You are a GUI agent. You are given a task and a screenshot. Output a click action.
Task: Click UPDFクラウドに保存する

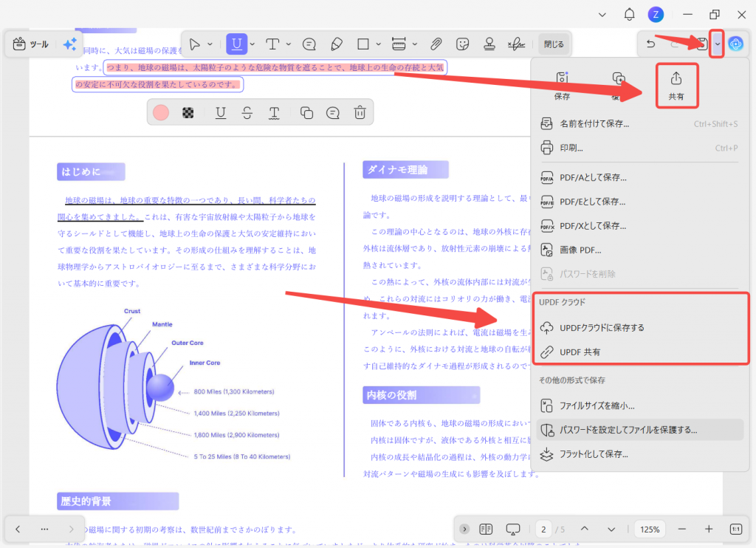point(639,328)
